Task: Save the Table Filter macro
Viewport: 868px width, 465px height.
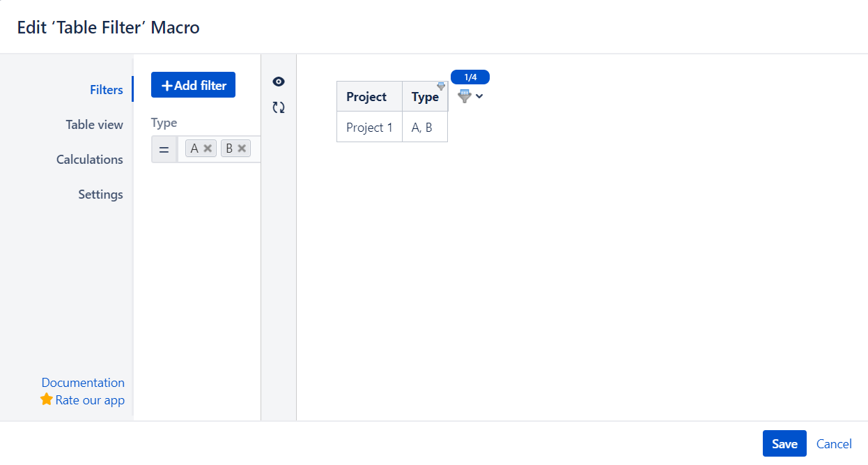Action: pyautogui.click(x=784, y=443)
